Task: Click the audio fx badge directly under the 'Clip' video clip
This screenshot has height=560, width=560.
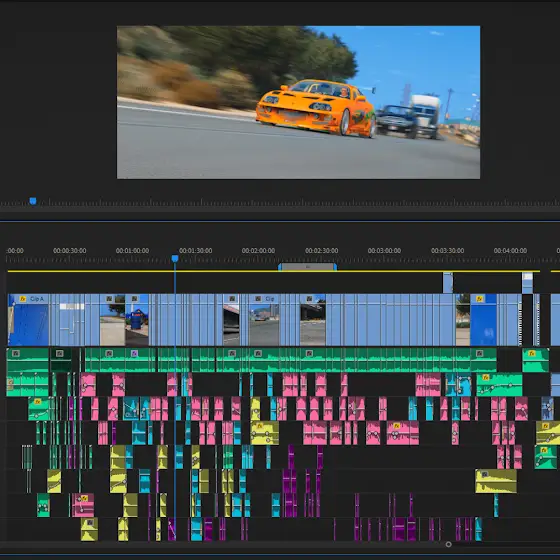Action: 258,353
